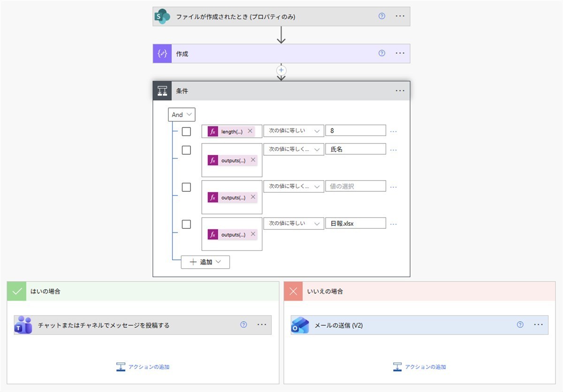Open the 作成 action's more options menu
The height and width of the screenshot is (392, 563).
(x=400, y=53)
